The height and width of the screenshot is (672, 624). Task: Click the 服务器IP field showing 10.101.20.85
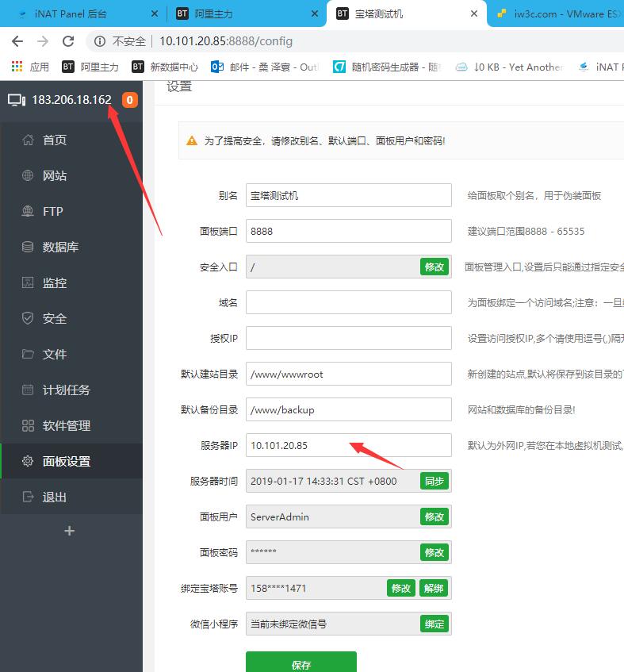[x=349, y=445]
